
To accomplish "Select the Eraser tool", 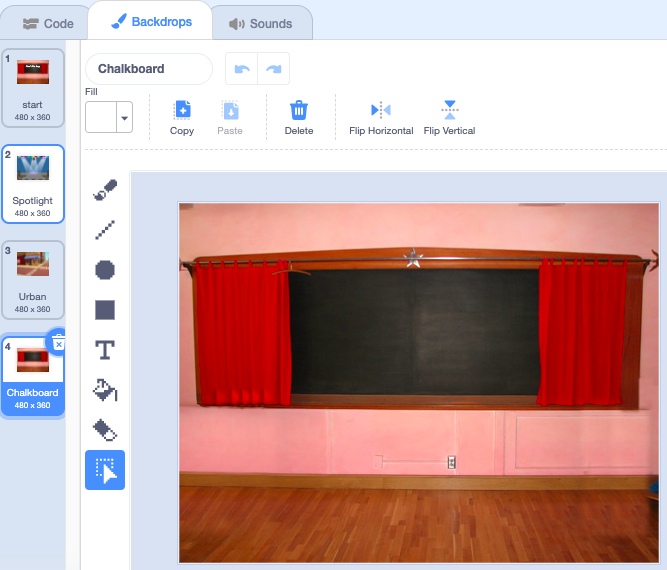I will tap(105, 430).
